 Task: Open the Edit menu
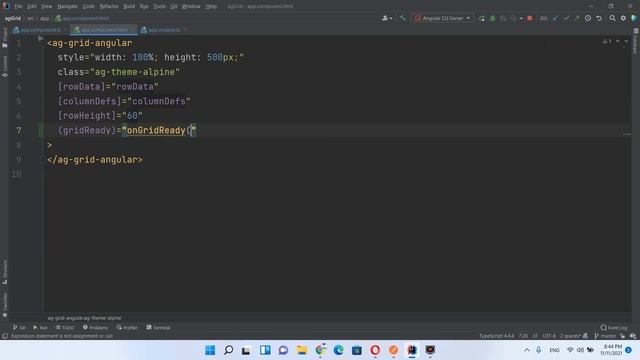(32, 7)
